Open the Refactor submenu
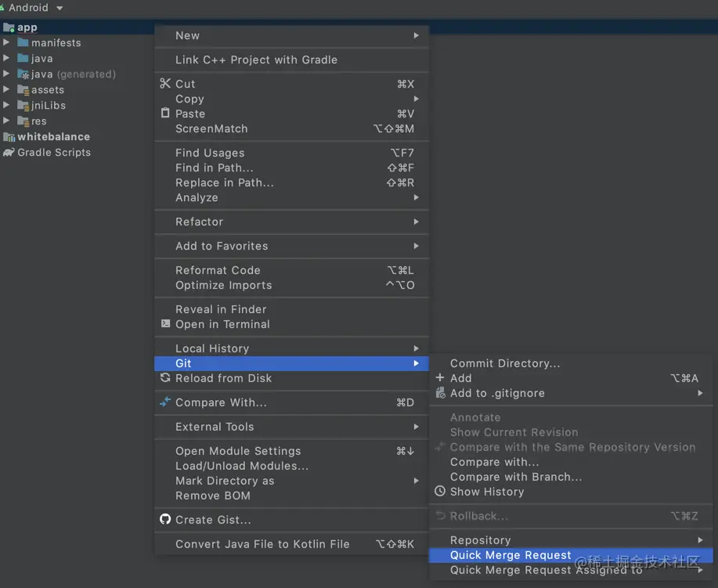Screen dimensions: 718x588 292,222
